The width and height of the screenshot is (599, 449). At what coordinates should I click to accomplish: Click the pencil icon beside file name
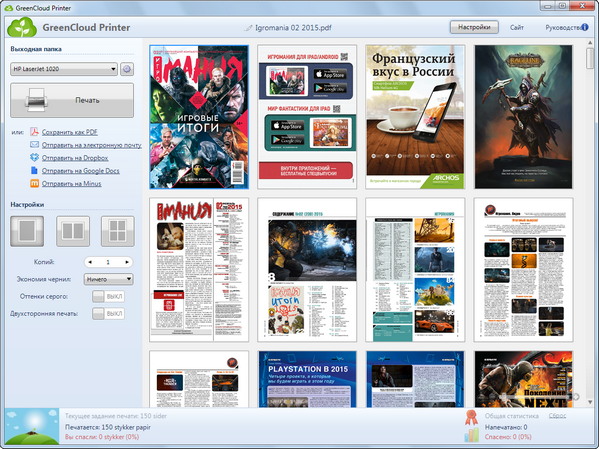coord(249,28)
